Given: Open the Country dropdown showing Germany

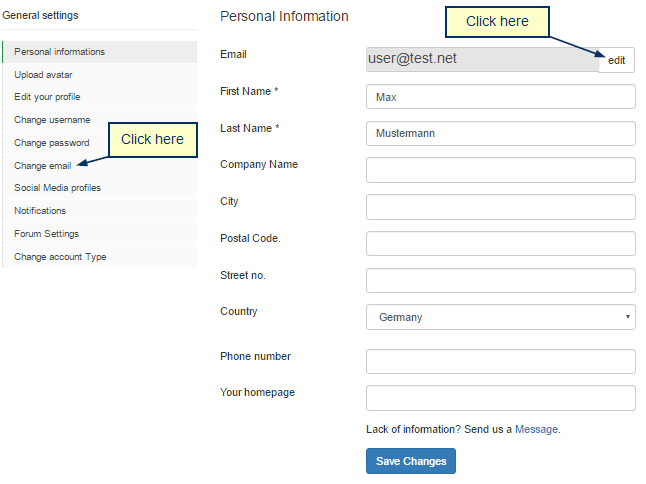Looking at the screenshot, I should pyautogui.click(x=501, y=317).
